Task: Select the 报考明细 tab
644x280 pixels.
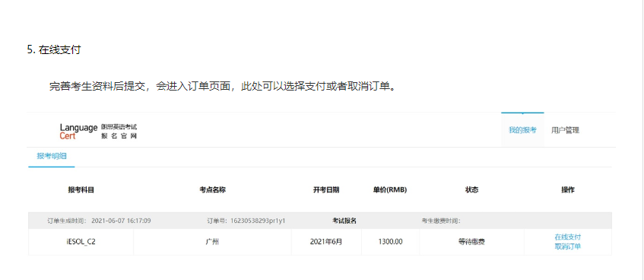Action: point(52,156)
